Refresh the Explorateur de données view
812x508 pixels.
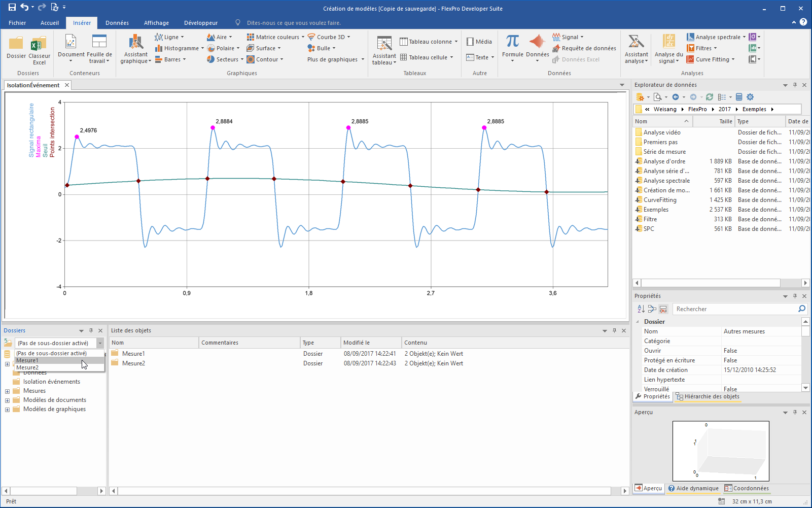710,97
